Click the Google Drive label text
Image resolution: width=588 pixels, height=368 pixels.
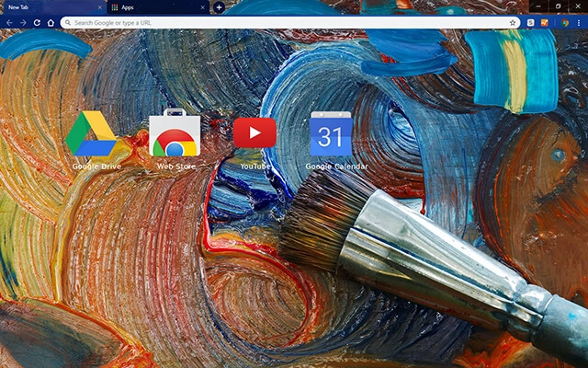[96, 167]
